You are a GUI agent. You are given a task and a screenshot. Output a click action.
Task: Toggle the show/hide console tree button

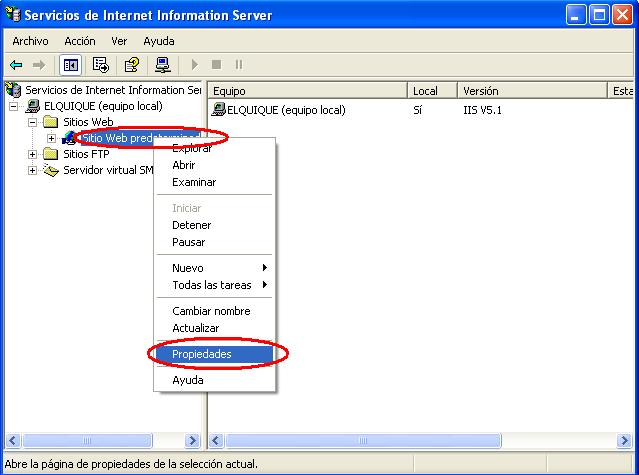[71, 65]
